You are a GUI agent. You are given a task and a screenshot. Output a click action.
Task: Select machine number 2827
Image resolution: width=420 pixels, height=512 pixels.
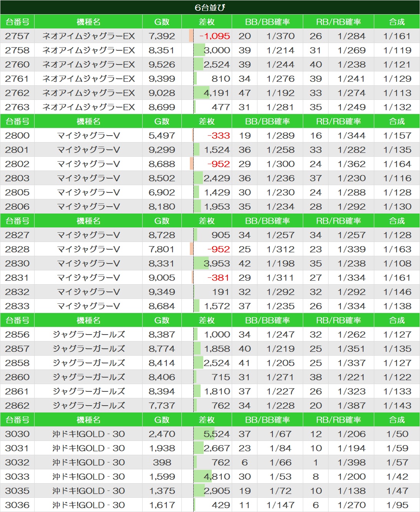(x=17, y=235)
